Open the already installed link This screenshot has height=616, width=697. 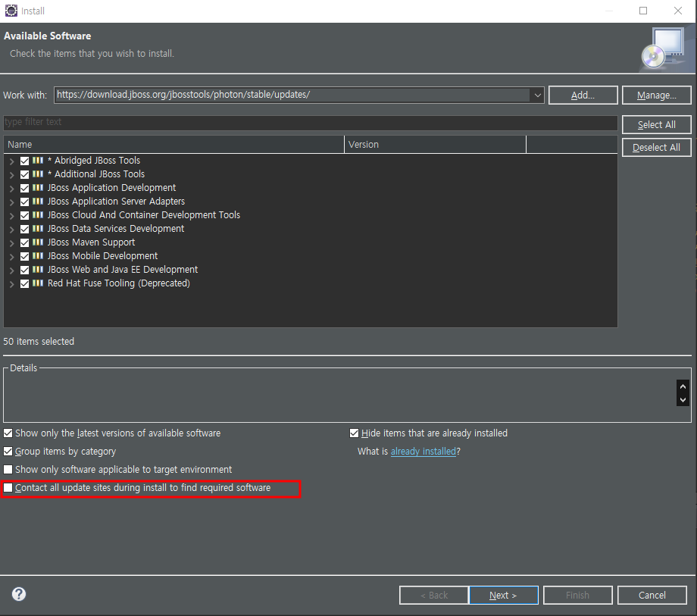(424, 451)
